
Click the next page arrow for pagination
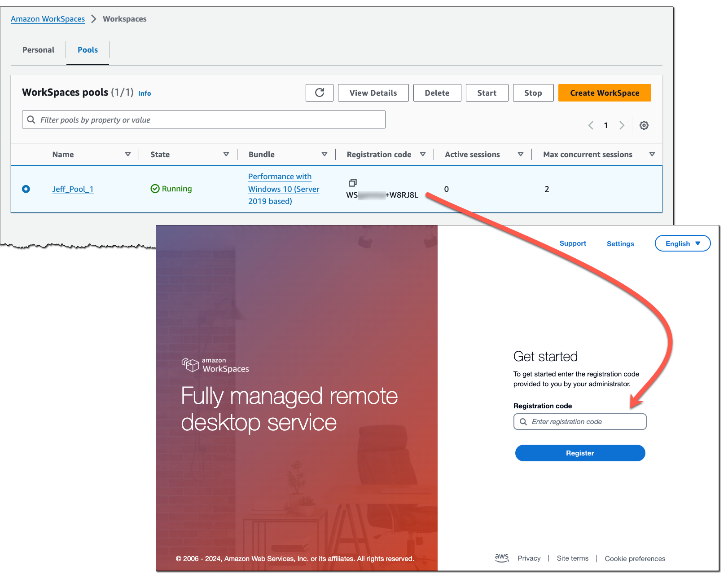[622, 125]
